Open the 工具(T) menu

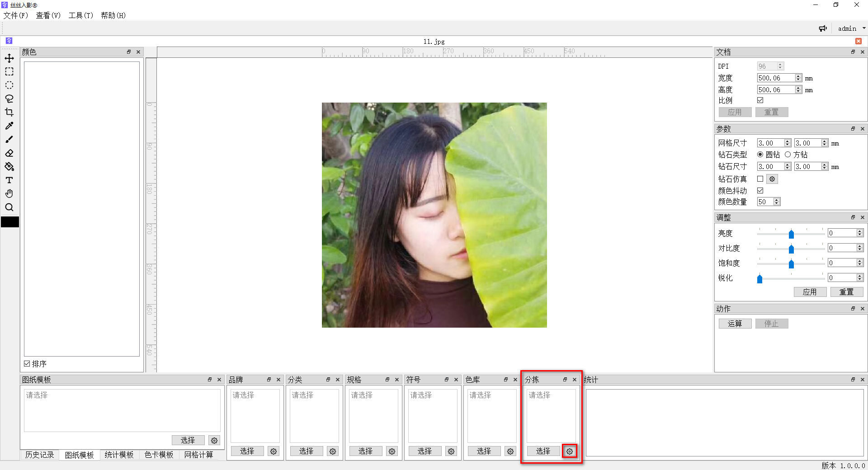[x=80, y=15]
